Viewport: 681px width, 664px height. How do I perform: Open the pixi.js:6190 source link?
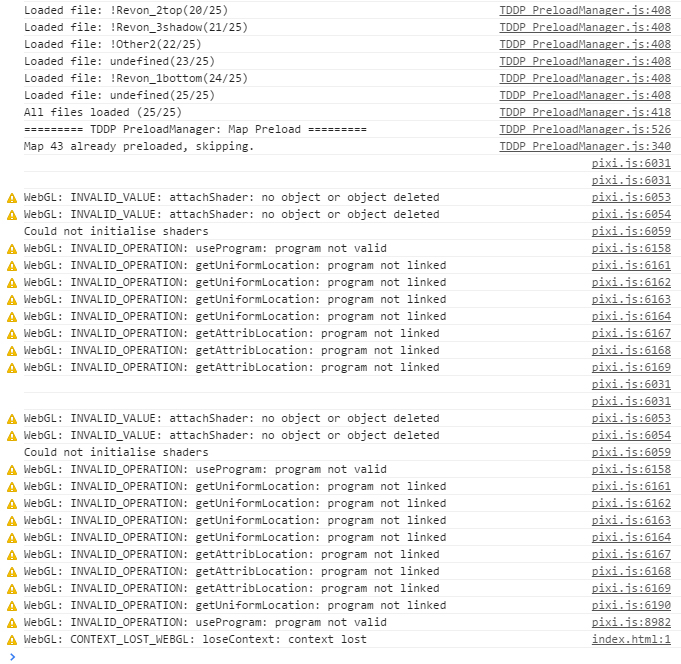[x=631, y=605]
